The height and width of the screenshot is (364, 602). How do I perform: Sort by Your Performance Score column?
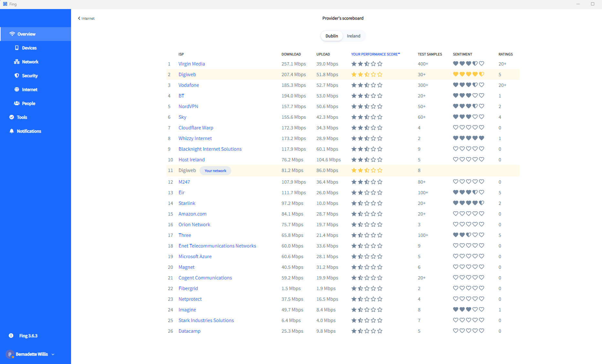coord(375,54)
